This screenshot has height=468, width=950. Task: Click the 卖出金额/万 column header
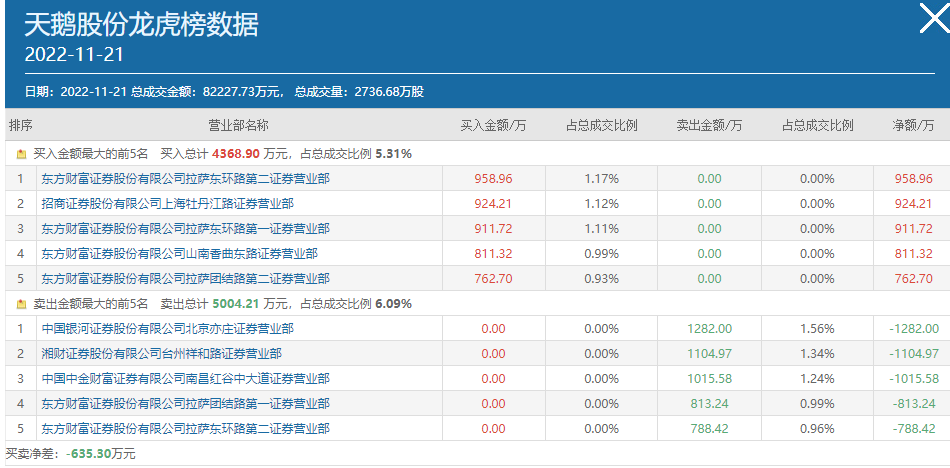point(709,125)
